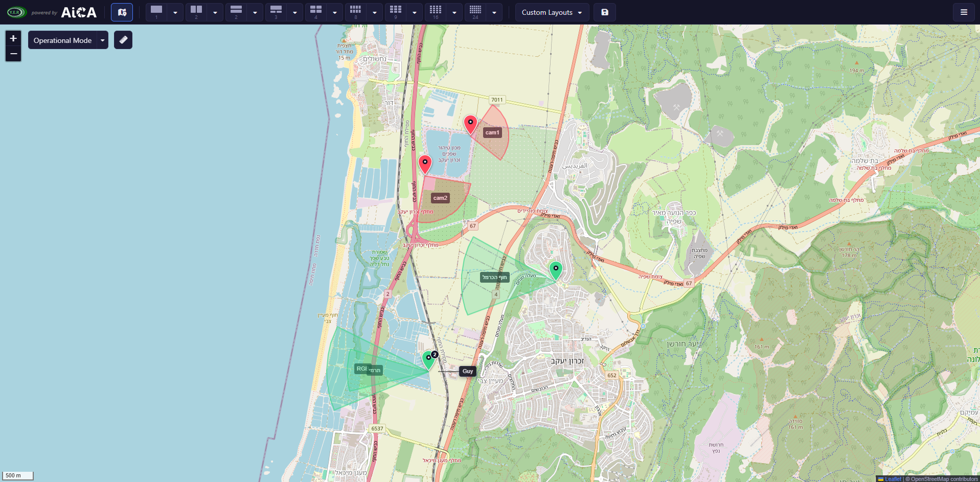The image size is (980, 482).
Task: Switch to 24-pane grid layout
Action: 475,12
